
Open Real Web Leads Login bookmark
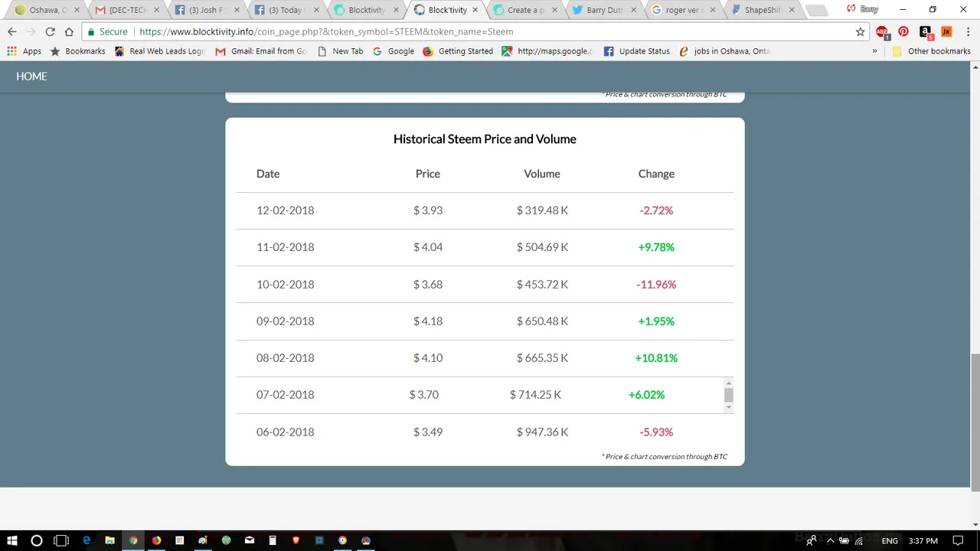tap(159, 51)
